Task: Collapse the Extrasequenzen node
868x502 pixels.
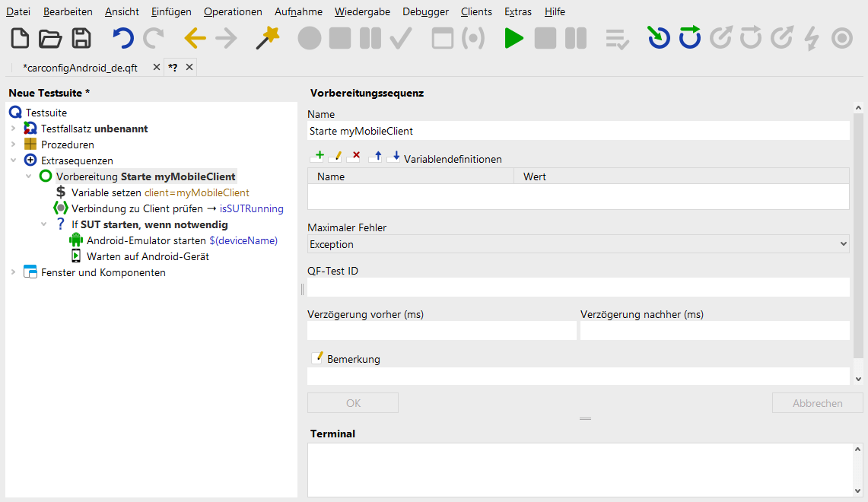Action: coord(13,160)
